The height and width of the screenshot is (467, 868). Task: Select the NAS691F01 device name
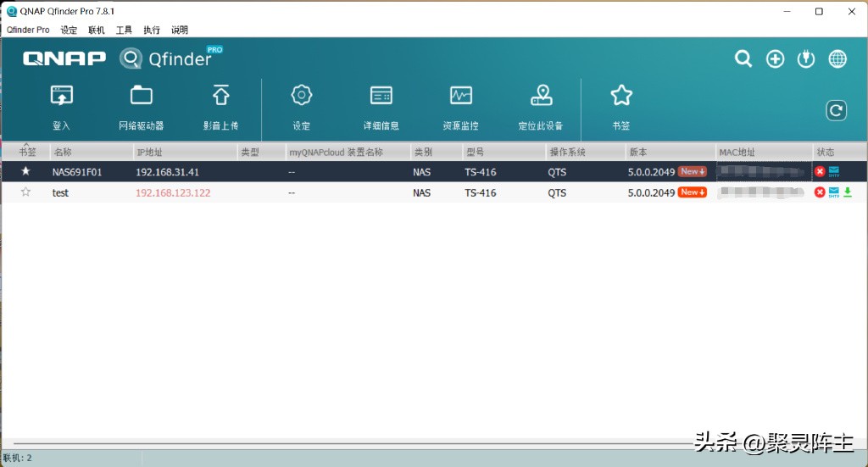point(77,172)
